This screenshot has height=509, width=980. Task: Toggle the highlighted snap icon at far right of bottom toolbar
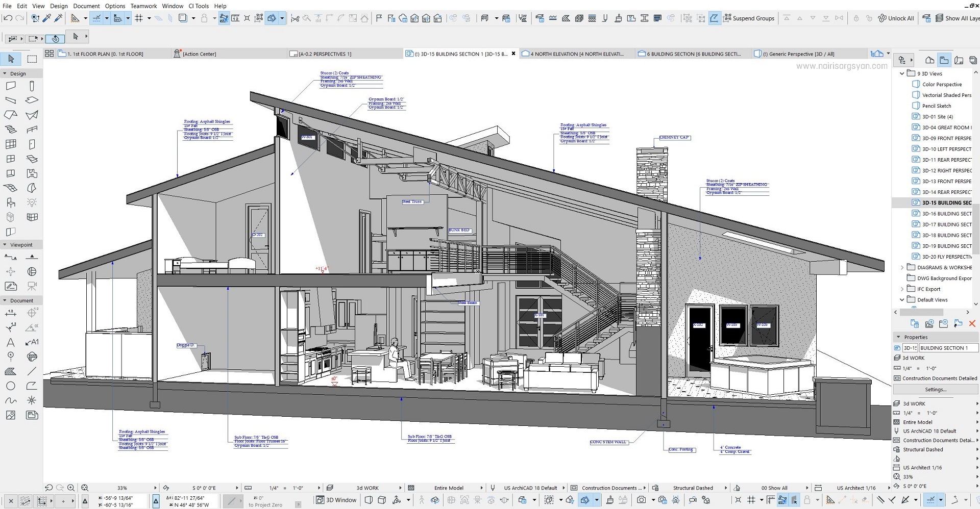click(x=931, y=500)
